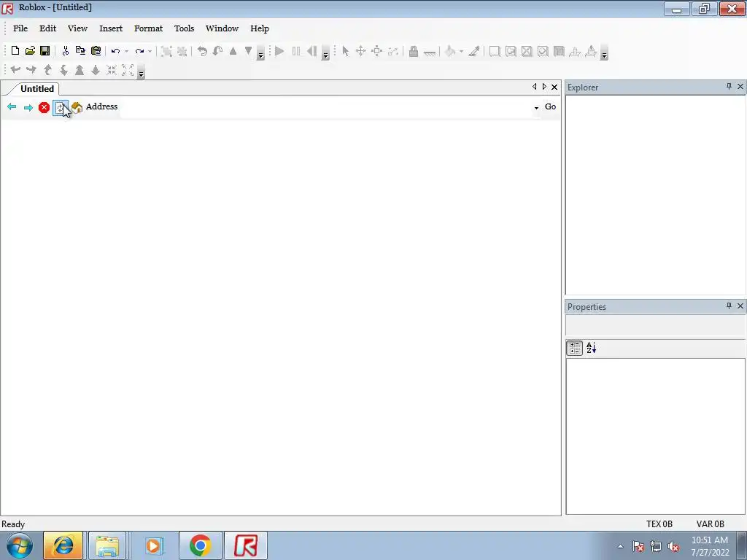Image resolution: width=747 pixels, height=560 pixels.
Task: Copy selection with Copy icon
Action: click(x=80, y=51)
